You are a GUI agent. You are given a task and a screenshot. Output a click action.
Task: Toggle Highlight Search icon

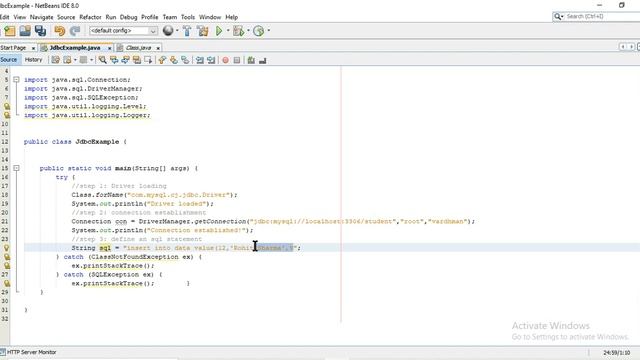(137, 60)
